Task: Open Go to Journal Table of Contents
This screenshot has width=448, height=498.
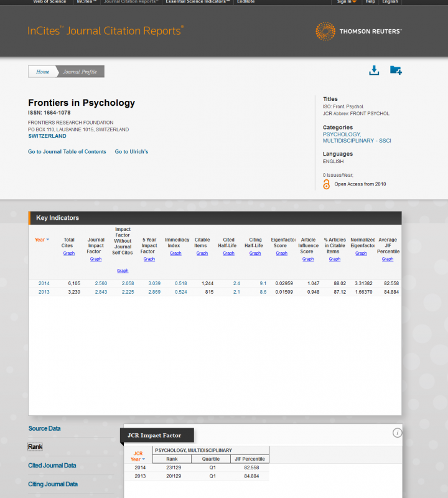Action: pyautogui.click(x=67, y=152)
